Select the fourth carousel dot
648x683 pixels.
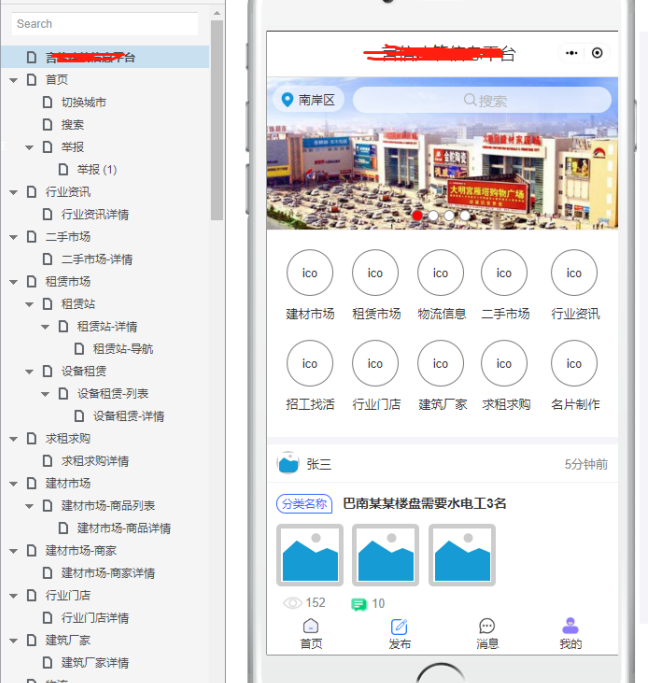pyautogui.click(x=465, y=215)
